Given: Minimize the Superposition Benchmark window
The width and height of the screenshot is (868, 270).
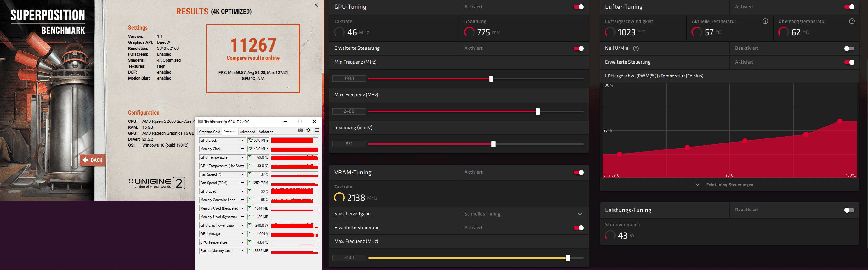Looking at the screenshot, I should (x=307, y=5).
